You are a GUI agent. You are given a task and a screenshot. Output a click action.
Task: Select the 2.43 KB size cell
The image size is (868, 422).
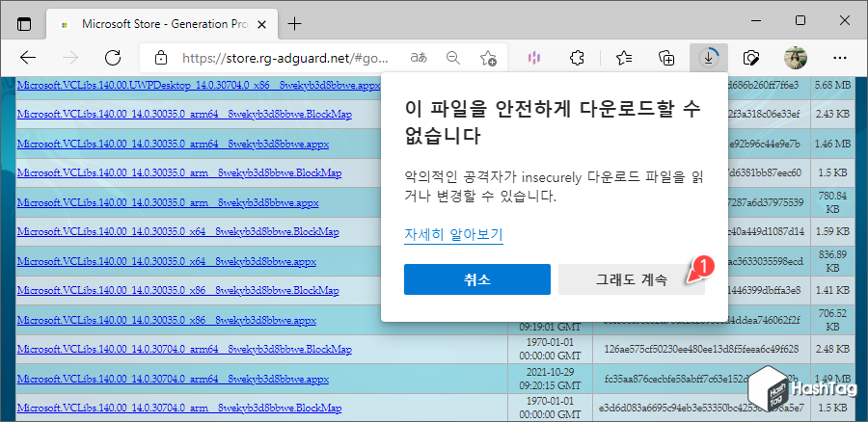pyautogui.click(x=832, y=115)
